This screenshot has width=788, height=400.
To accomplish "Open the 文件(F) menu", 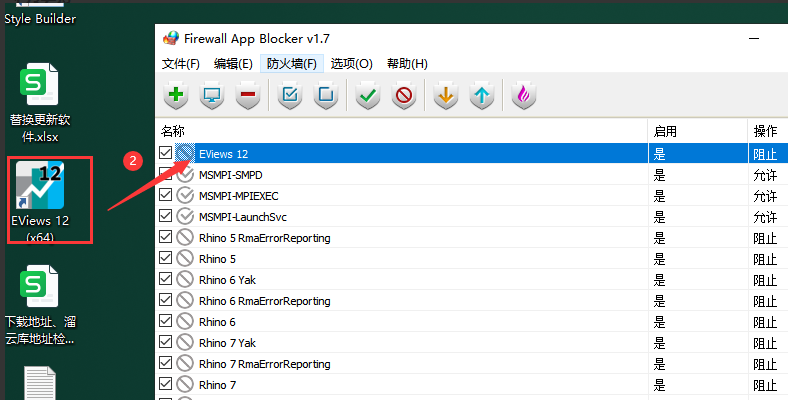I will tap(181, 64).
